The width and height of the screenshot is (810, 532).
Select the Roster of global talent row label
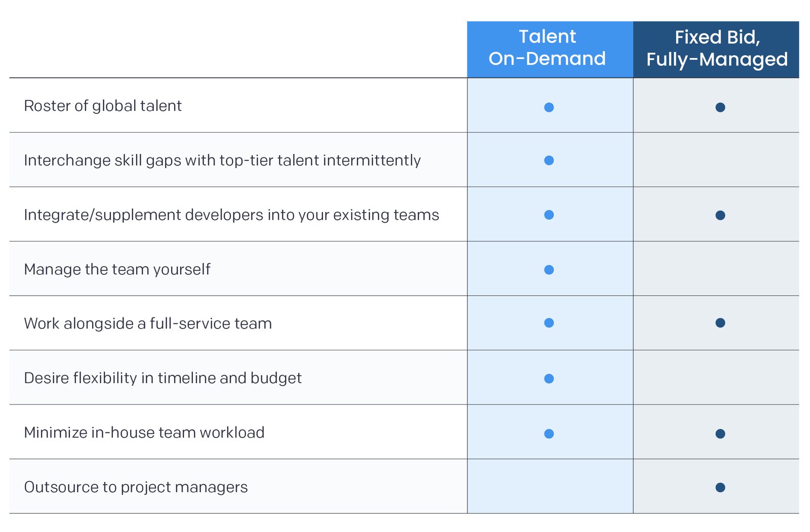click(103, 106)
